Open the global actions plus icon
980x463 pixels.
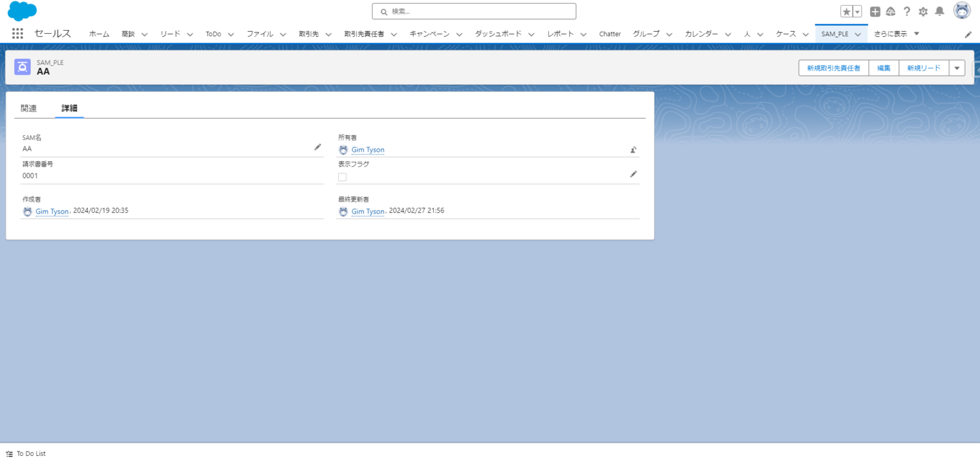click(875, 11)
